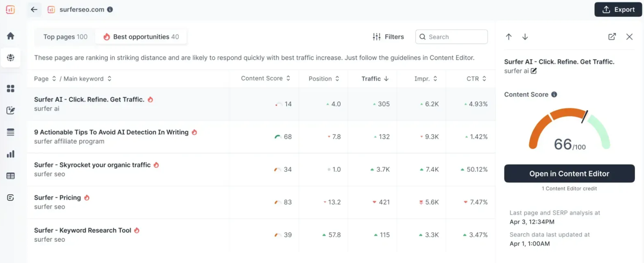
Task: Sort the table by Content Score
Action: click(266, 79)
